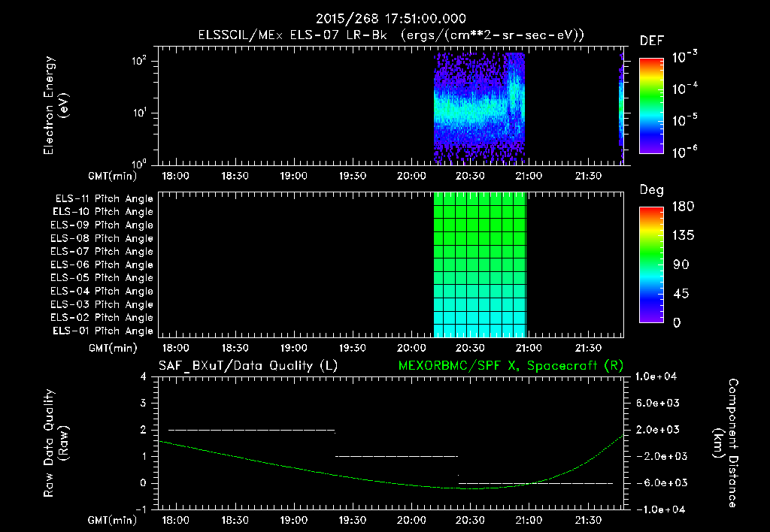The width and height of the screenshot is (770, 532).
Task: Select the 6.0e+03 component distance tick label
Action: [658, 404]
